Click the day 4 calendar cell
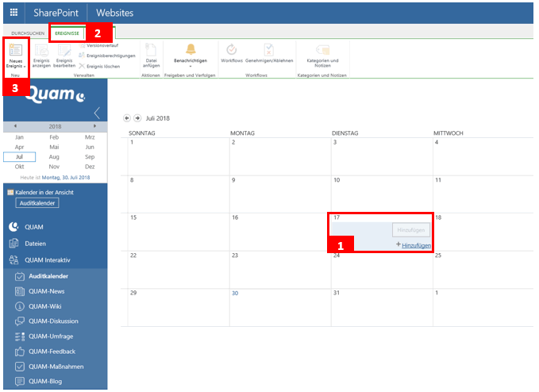 [x=483, y=157]
